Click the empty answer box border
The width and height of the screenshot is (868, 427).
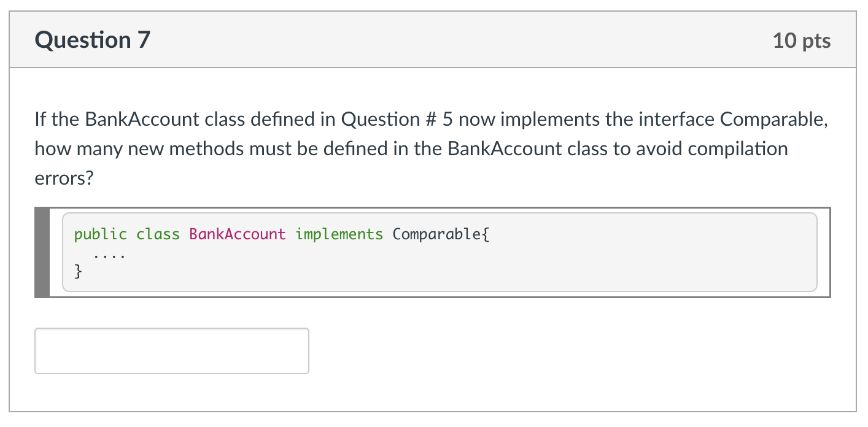coord(172,330)
